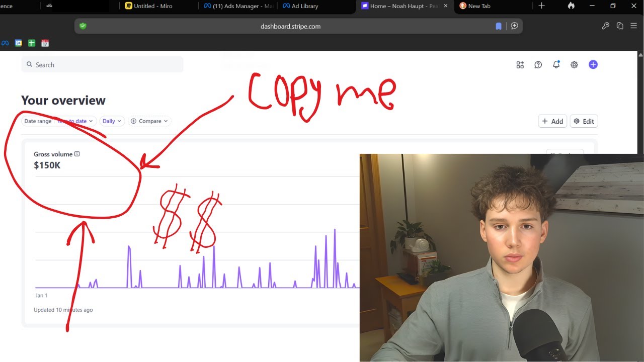Image resolution: width=644 pixels, height=362 pixels.
Task: Open the Daily interval dropdown
Action: (x=112, y=121)
